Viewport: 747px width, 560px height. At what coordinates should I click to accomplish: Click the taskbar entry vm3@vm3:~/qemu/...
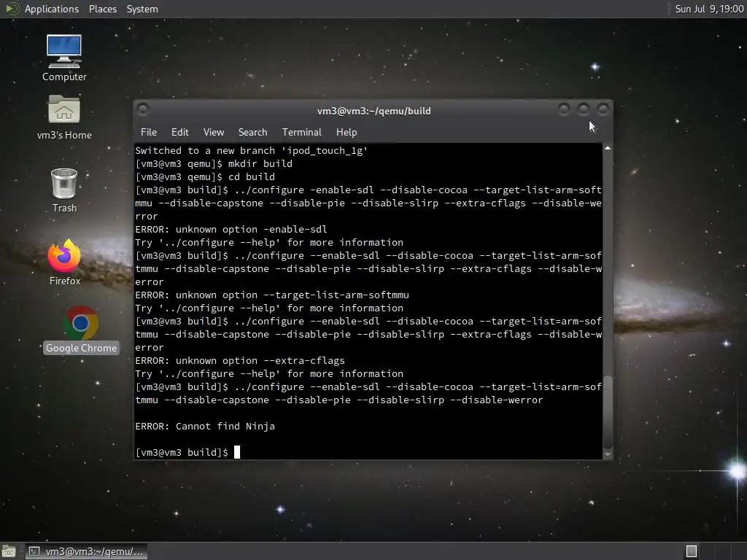tap(86, 551)
